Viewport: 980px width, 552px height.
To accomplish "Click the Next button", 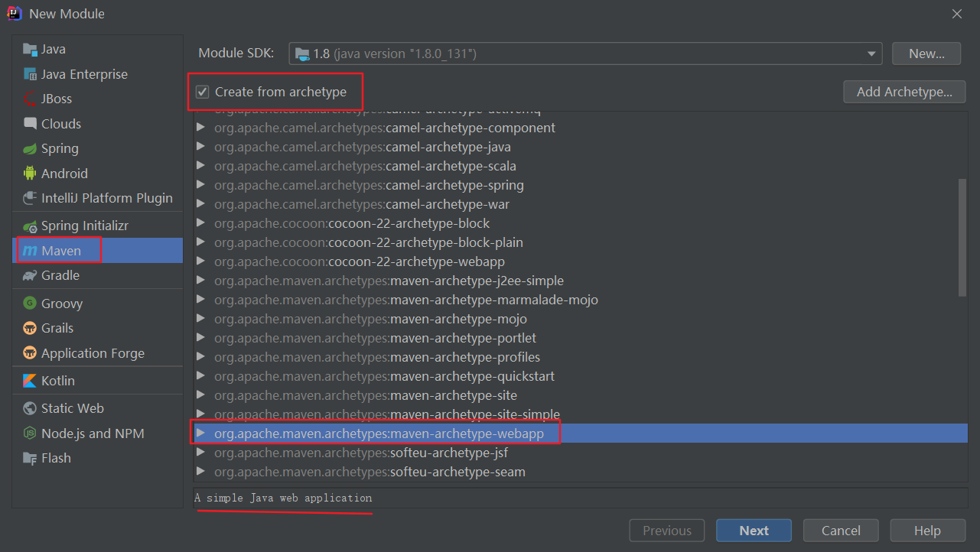I will click(x=754, y=531).
